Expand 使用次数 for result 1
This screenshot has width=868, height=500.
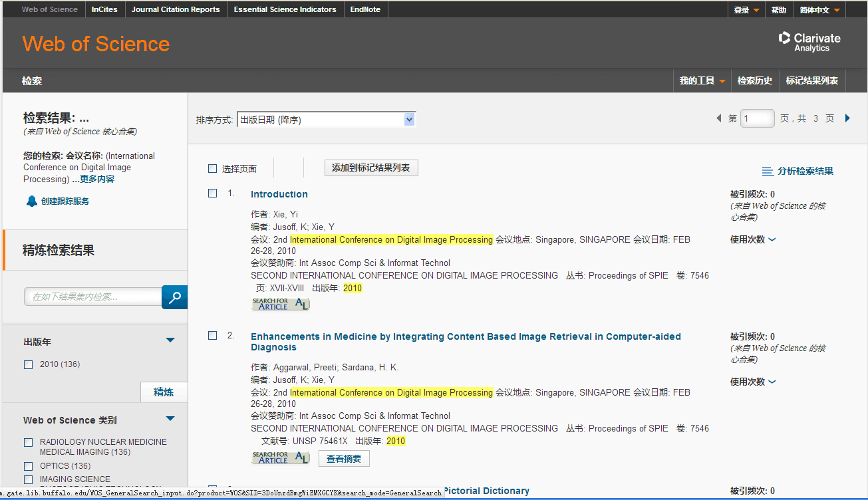click(753, 239)
